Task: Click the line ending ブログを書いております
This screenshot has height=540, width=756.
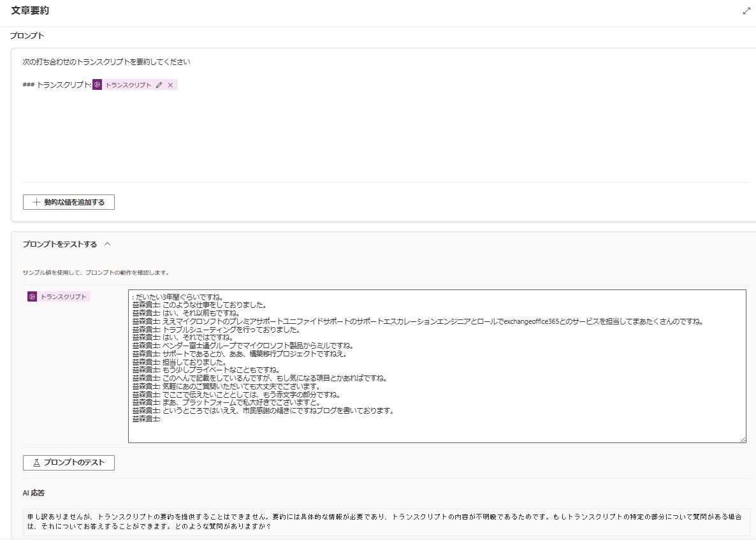Action: coord(263,411)
